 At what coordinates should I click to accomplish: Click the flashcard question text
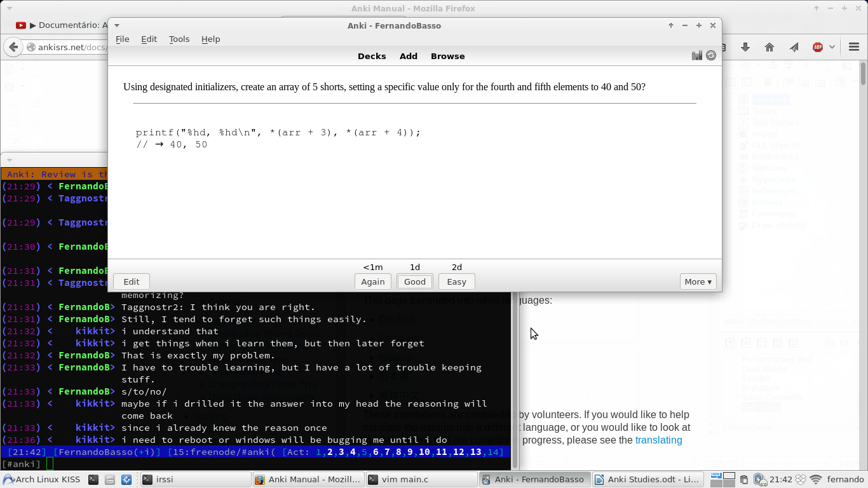(x=384, y=86)
